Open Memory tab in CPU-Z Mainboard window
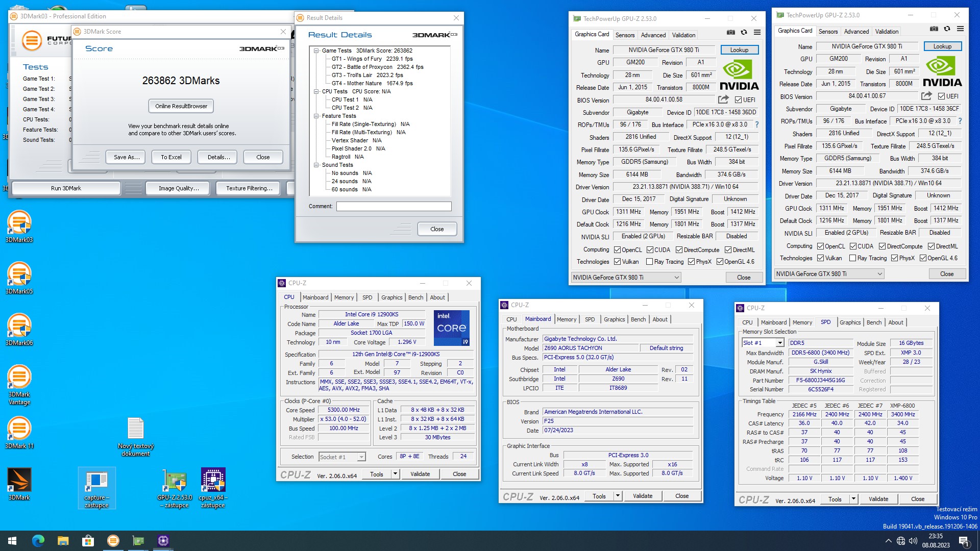The width and height of the screenshot is (980, 551). pos(567,319)
